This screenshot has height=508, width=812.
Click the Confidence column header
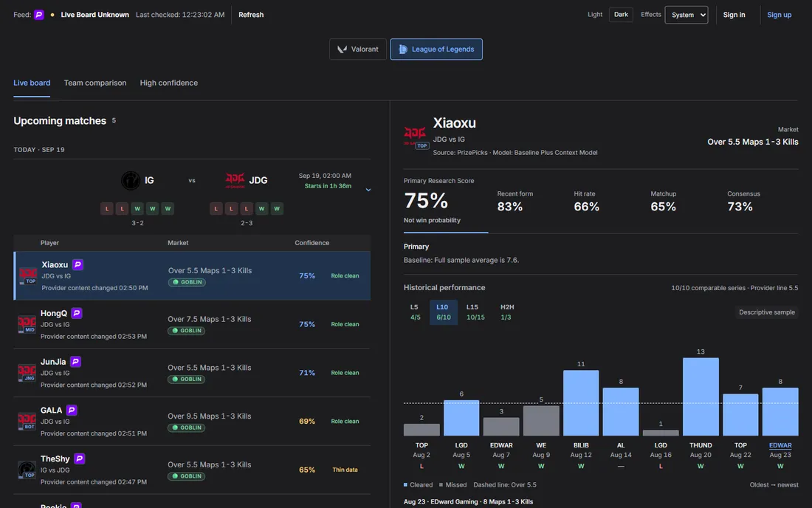pos(312,243)
